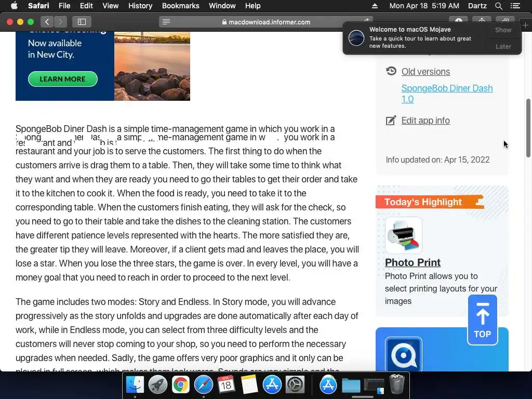
Task: Click the Old versions history icon
Action: coord(391,71)
